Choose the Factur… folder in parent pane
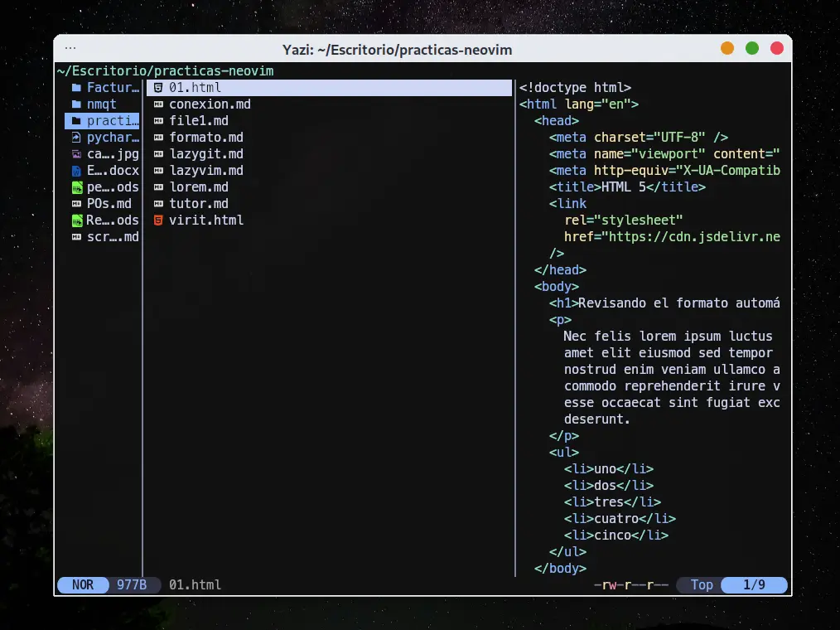 [x=113, y=88]
